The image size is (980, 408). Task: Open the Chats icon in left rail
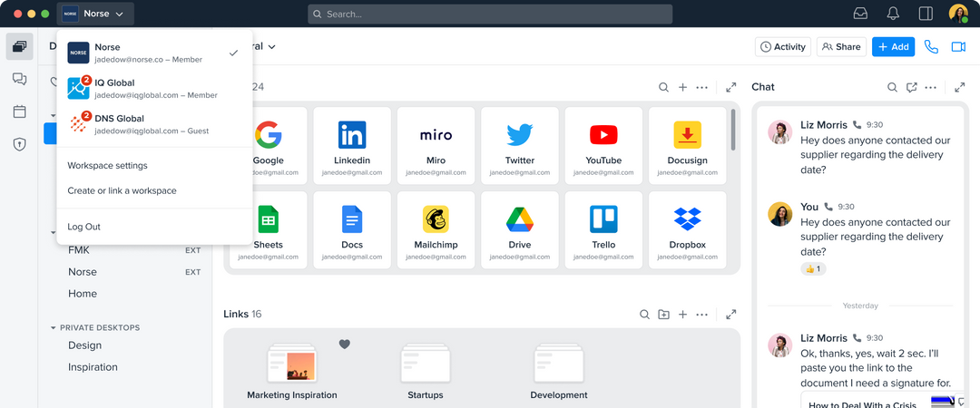click(19, 79)
